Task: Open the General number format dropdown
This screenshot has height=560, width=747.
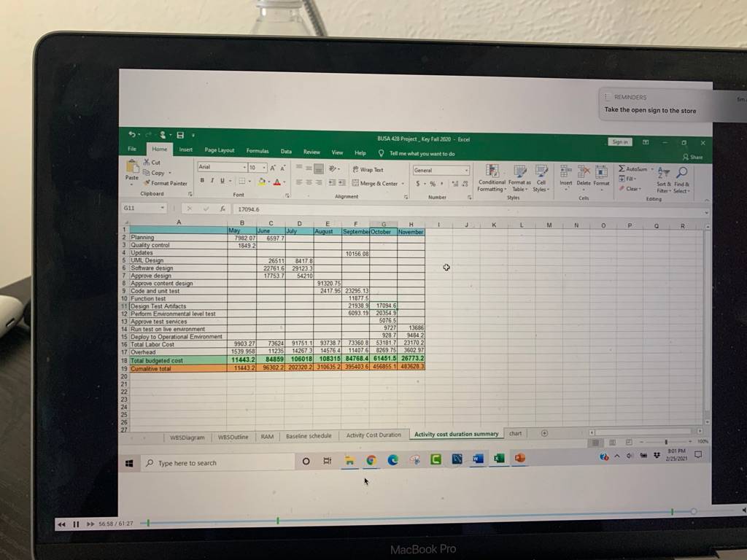Action: (x=466, y=171)
